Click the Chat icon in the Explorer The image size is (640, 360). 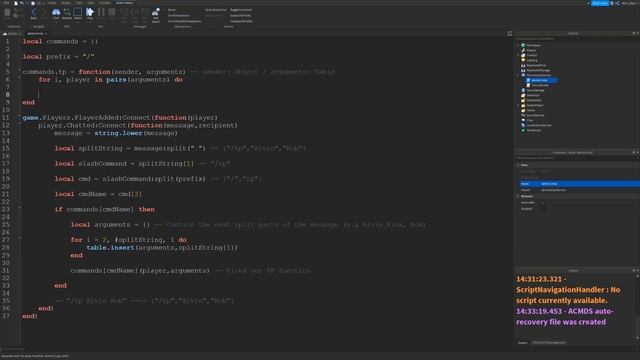523,120
